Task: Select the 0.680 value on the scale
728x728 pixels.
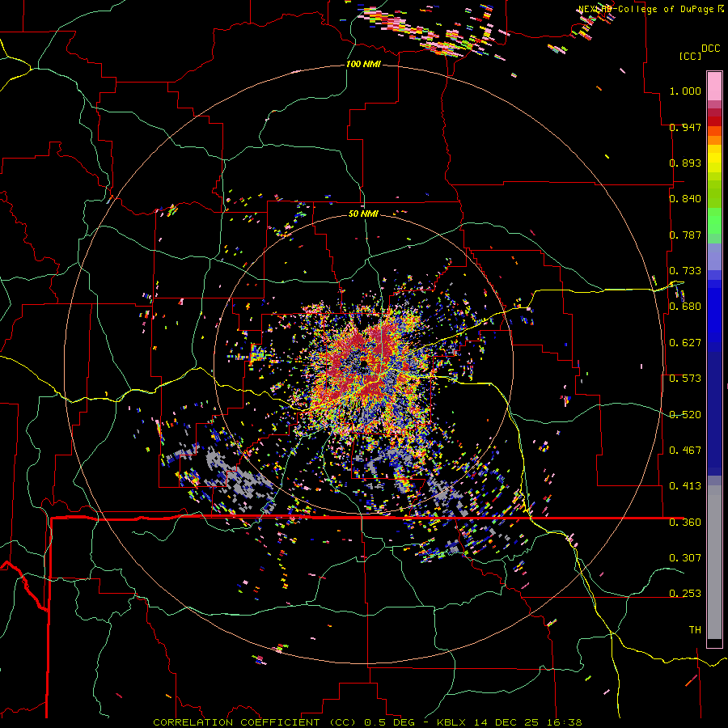Action: [685, 307]
